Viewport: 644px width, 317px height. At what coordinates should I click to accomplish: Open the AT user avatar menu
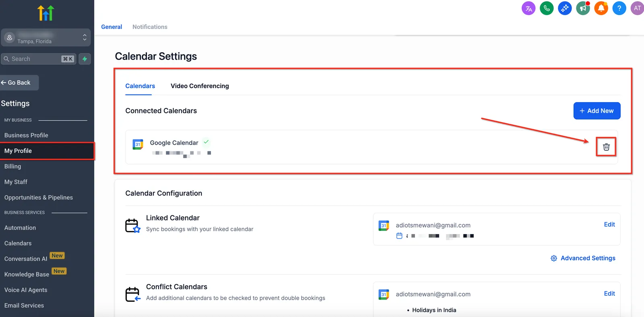click(x=638, y=8)
